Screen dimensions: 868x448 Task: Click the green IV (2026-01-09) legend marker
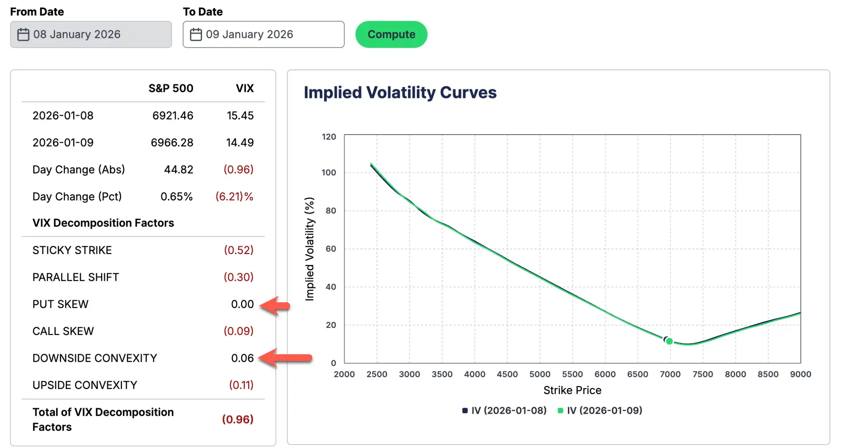pos(560,410)
